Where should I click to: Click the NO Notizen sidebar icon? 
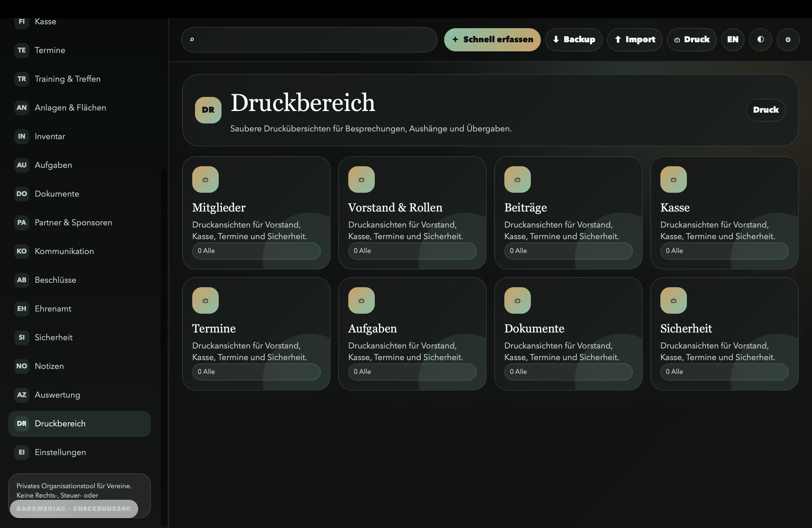coord(22,366)
